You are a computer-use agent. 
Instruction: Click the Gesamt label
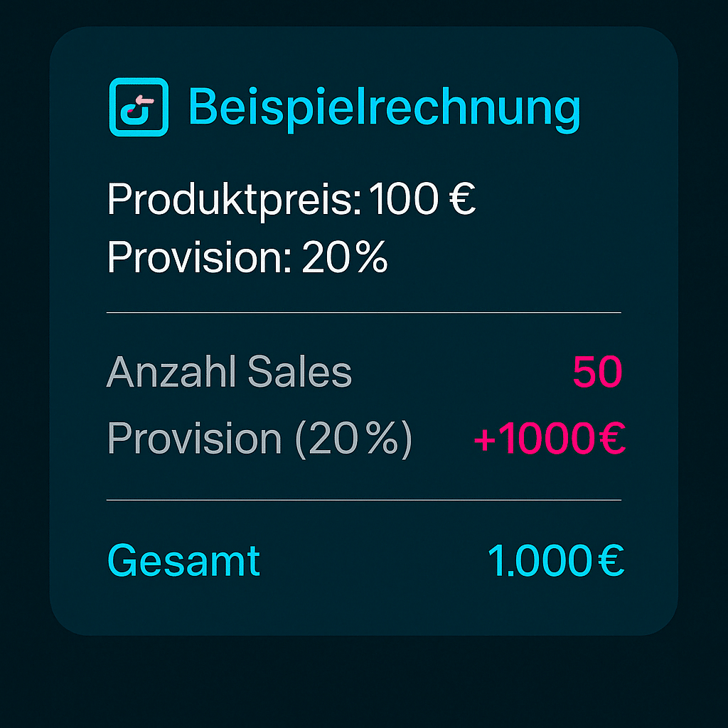click(x=183, y=560)
